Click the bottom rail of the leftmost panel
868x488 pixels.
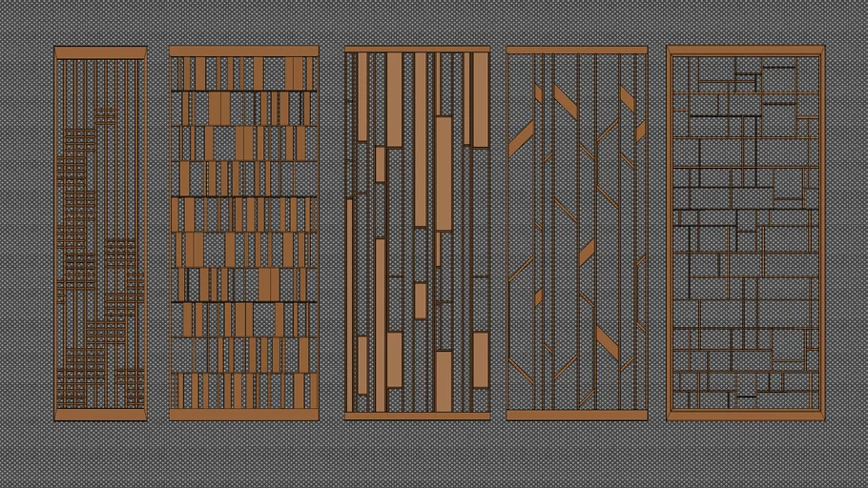click(x=100, y=415)
